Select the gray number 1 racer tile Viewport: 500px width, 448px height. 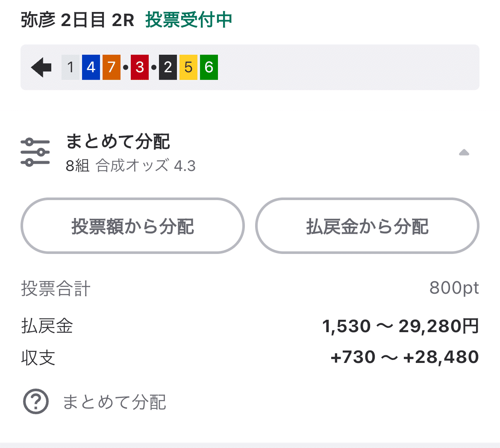click(70, 67)
